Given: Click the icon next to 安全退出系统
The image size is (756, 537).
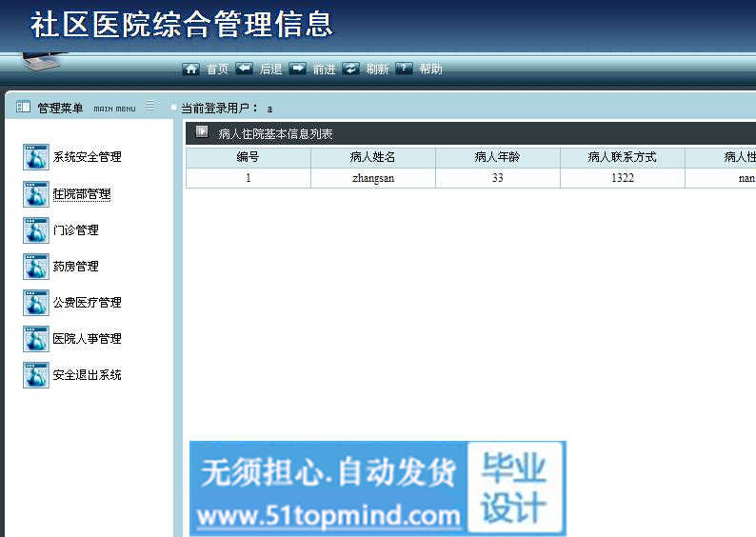Looking at the screenshot, I should click(x=36, y=375).
